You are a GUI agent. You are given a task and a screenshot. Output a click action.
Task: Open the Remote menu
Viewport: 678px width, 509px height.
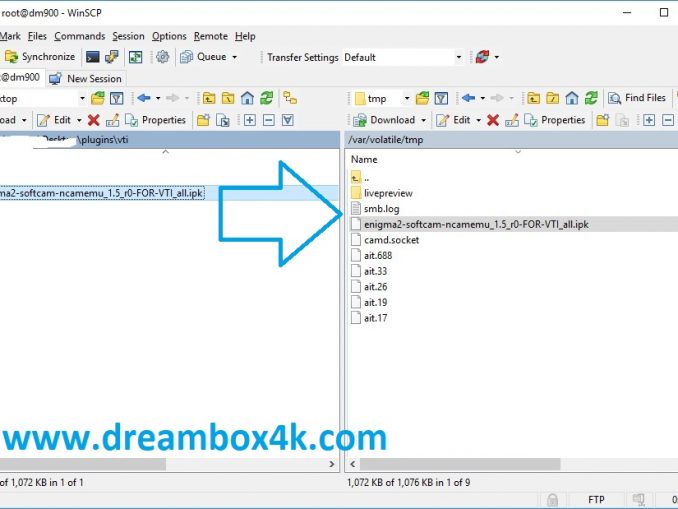point(211,36)
